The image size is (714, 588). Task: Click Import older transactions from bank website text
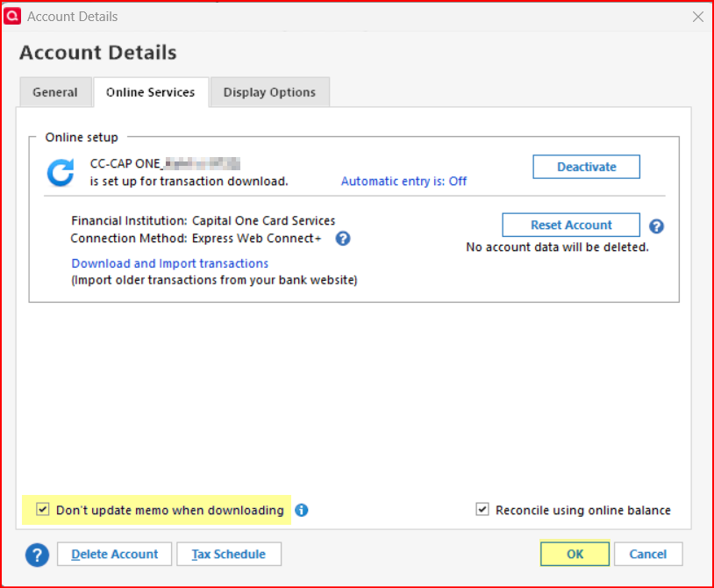[x=215, y=280]
